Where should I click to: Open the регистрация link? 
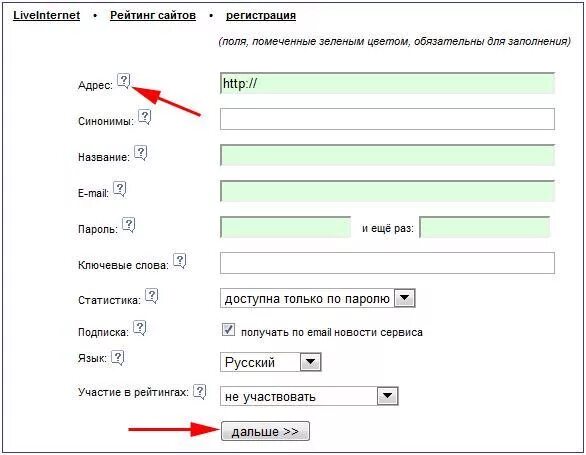pos(261,15)
